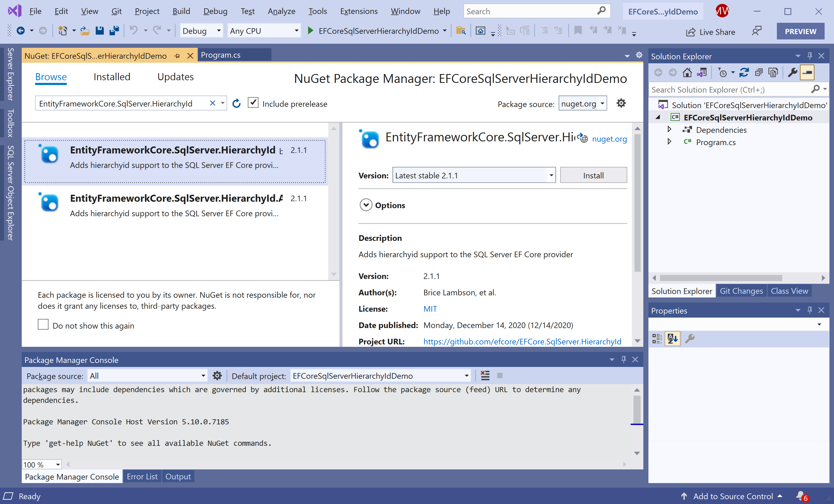Click the Install button
Image resolution: width=834 pixels, height=504 pixels.
[x=593, y=175]
